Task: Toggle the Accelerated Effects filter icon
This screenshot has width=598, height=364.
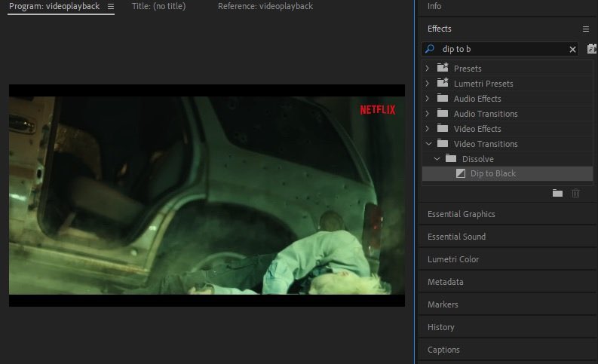Action: coord(591,49)
